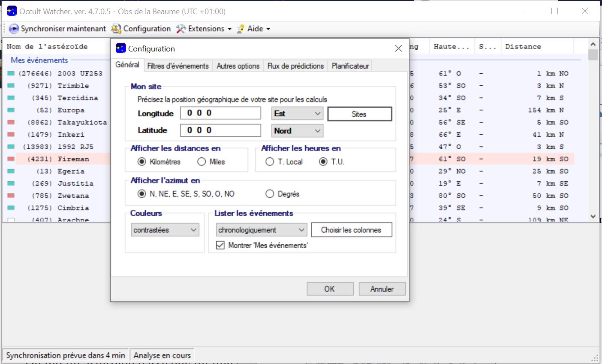Open the longitude Est direction dropdown
602x364 pixels.
297,114
